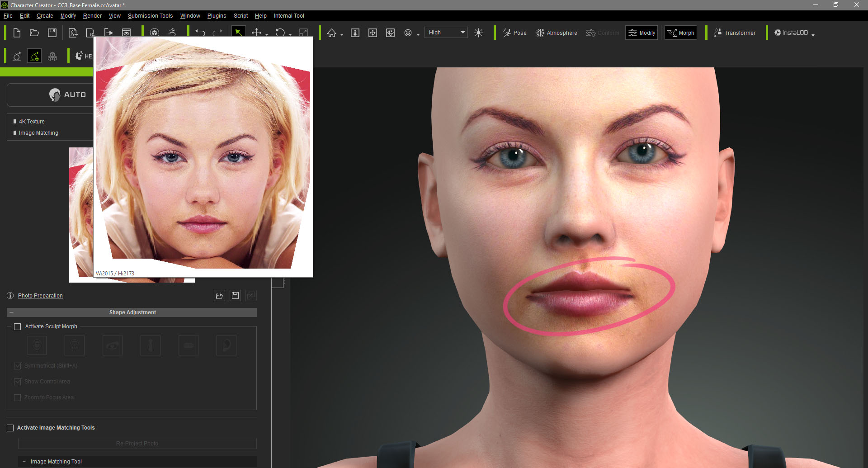Click the export arrow icon
Viewport: 868px width, 468px height.
[108, 32]
